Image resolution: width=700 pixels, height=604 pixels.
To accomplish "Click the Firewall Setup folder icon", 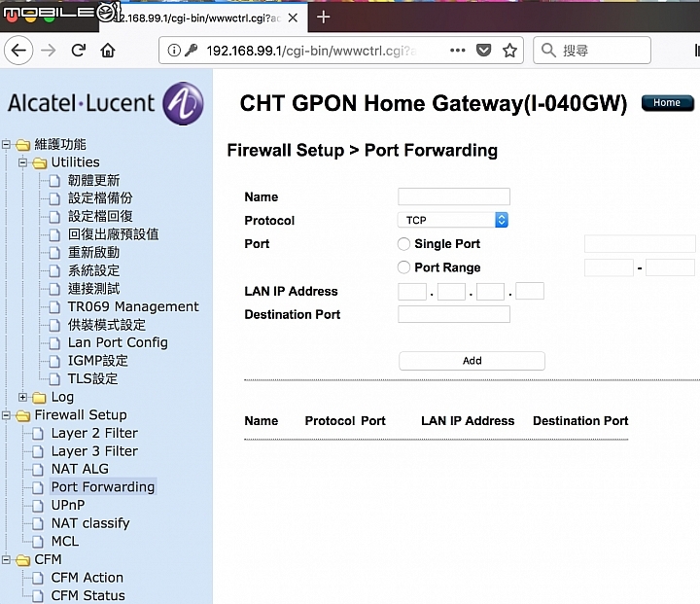I will (x=22, y=415).
